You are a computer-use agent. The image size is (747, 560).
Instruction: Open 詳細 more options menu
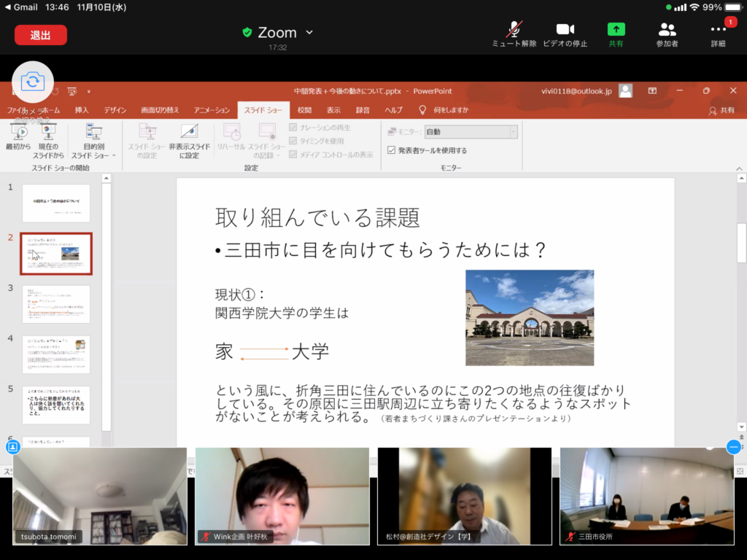tap(718, 34)
